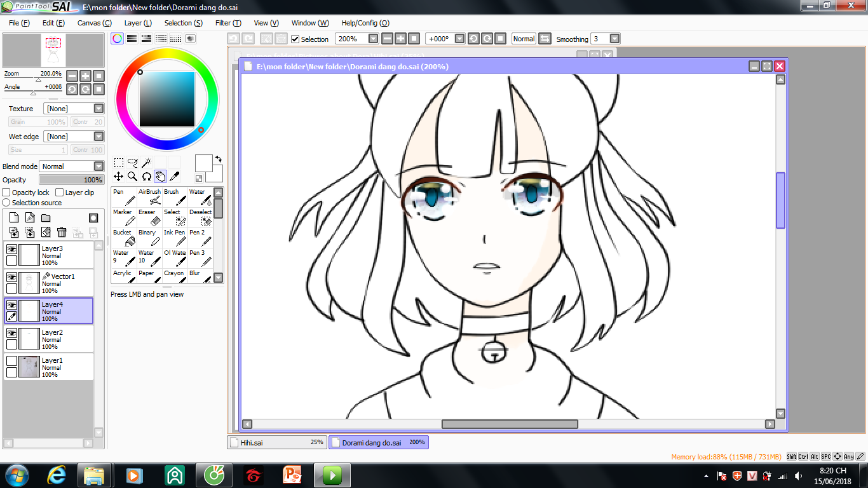Hide Layer3 via its eye icon

point(11,250)
